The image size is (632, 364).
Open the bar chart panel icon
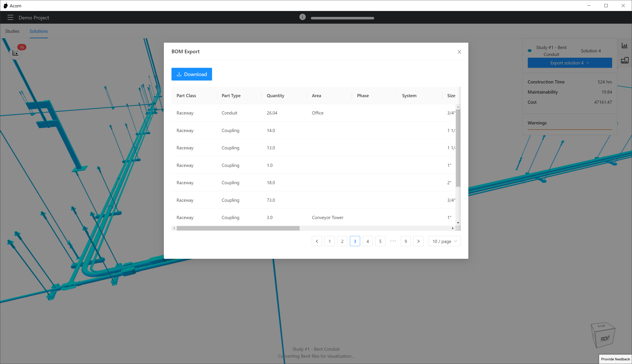(x=625, y=46)
